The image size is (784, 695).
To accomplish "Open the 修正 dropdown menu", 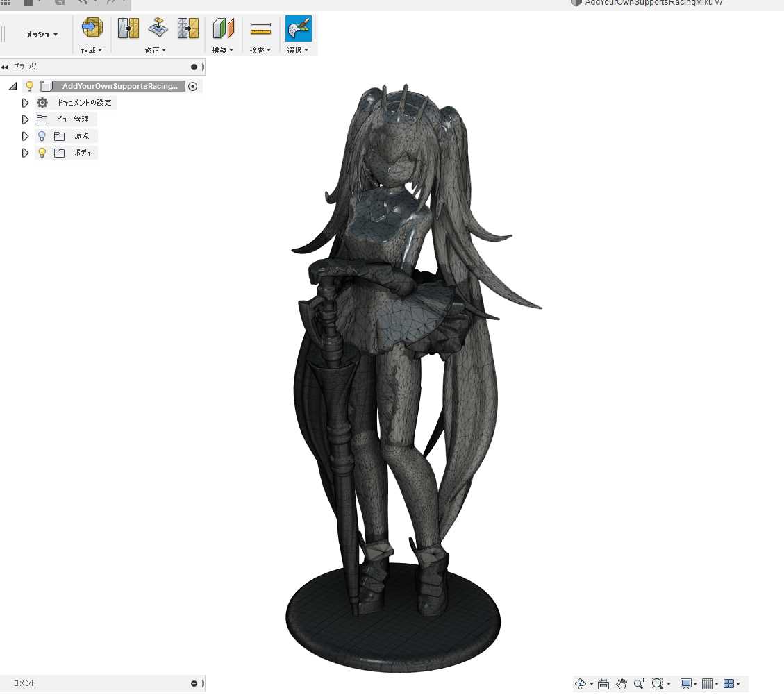I will point(155,50).
